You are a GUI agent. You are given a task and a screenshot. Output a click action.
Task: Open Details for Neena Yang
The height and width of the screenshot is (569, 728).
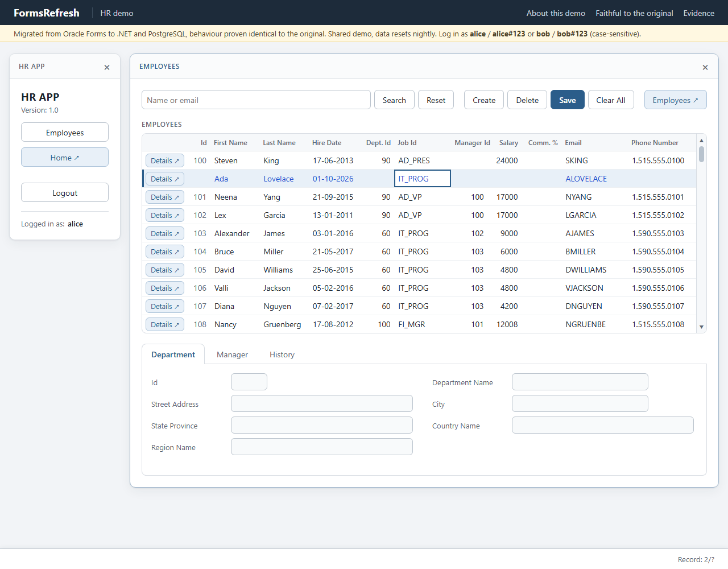(165, 197)
